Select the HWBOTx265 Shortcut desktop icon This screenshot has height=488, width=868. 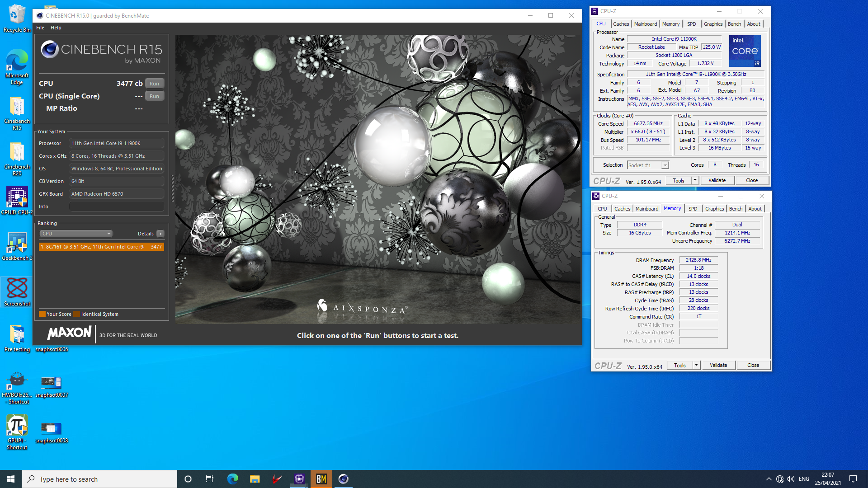17,387
